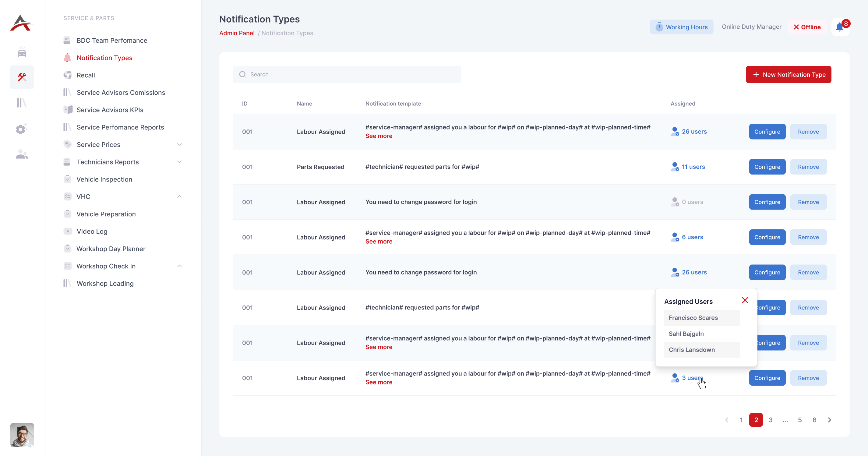Click the Search input field
868x456 pixels.
point(347,75)
